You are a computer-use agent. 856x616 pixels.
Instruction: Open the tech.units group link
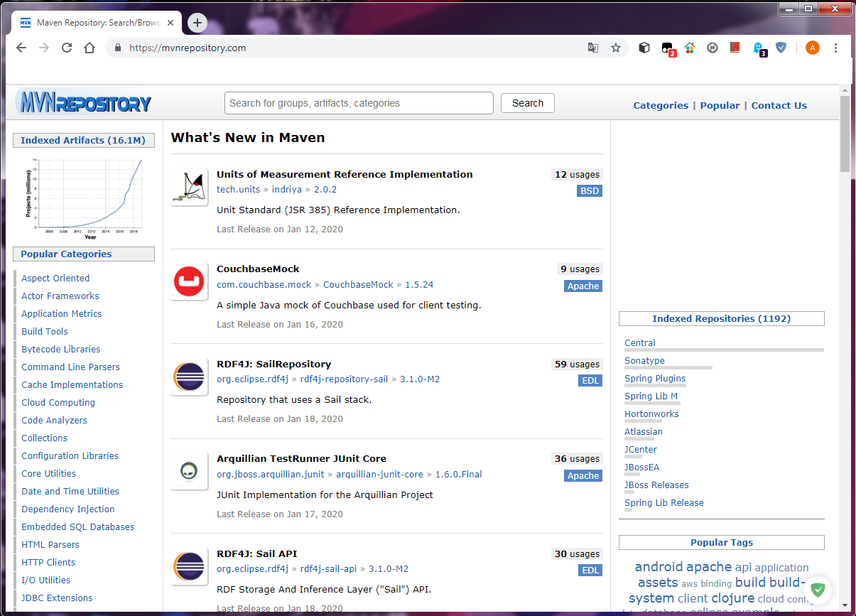click(x=239, y=190)
